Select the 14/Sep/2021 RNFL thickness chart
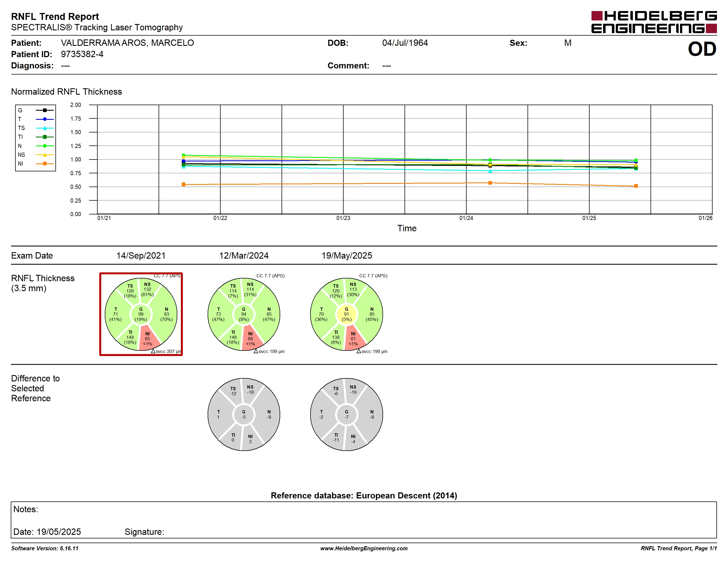 141,314
